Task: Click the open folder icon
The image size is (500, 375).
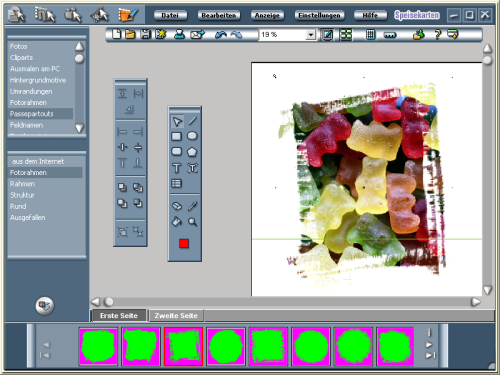Action: [x=130, y=34]
